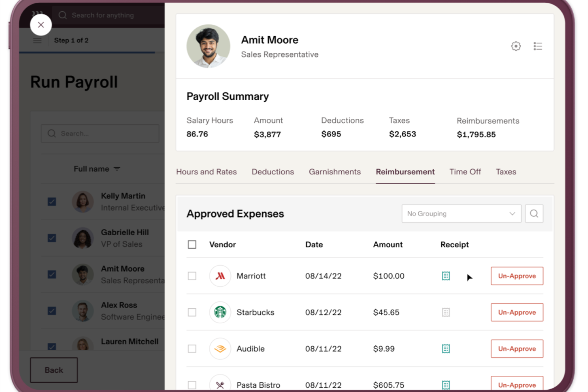Click the search icon in the top bar
Screen dimensions: 588x392
tap(62, 15)
